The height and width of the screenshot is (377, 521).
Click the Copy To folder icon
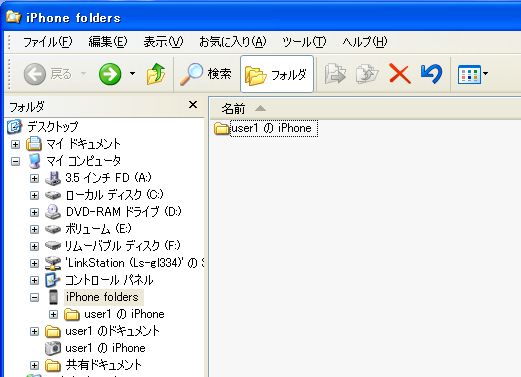367,74
